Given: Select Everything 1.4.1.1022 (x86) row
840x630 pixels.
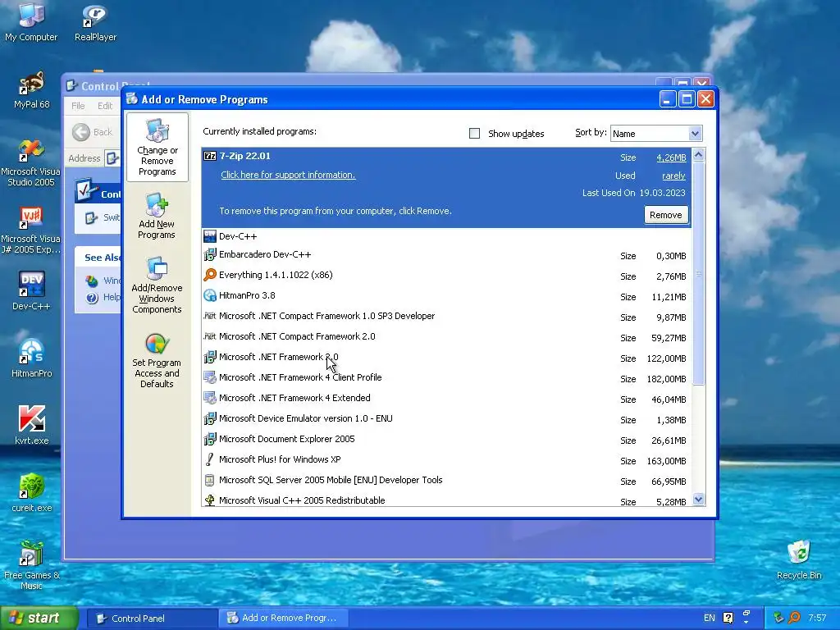Looking at the screenshot, I should point(447,276).
